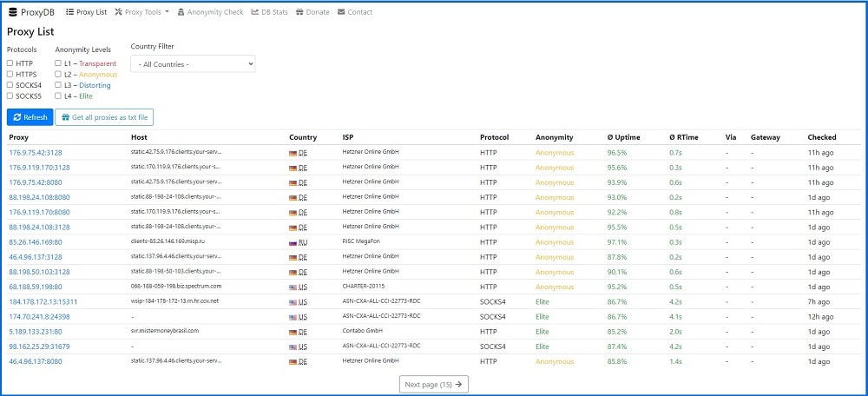Open the DB Stats menu item
The width and height of the screenshot is (868, 396).
(270, 12)
